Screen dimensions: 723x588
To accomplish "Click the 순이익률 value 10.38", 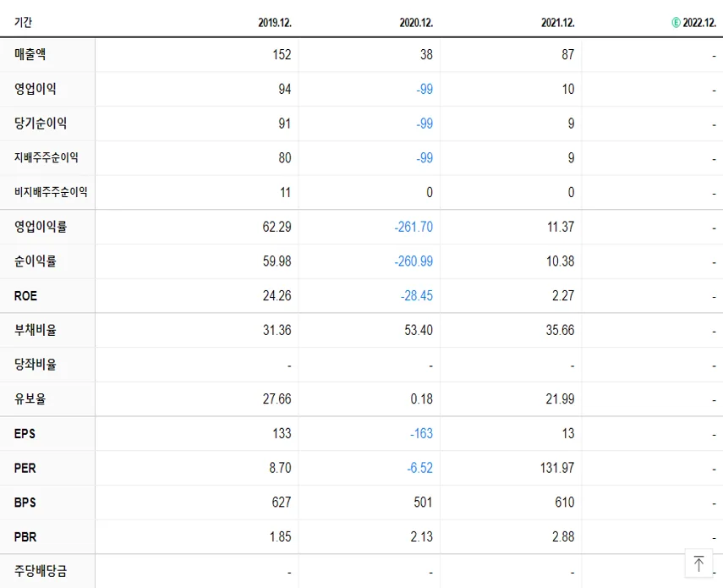I will pyautogui.click(x=561, y=261).
